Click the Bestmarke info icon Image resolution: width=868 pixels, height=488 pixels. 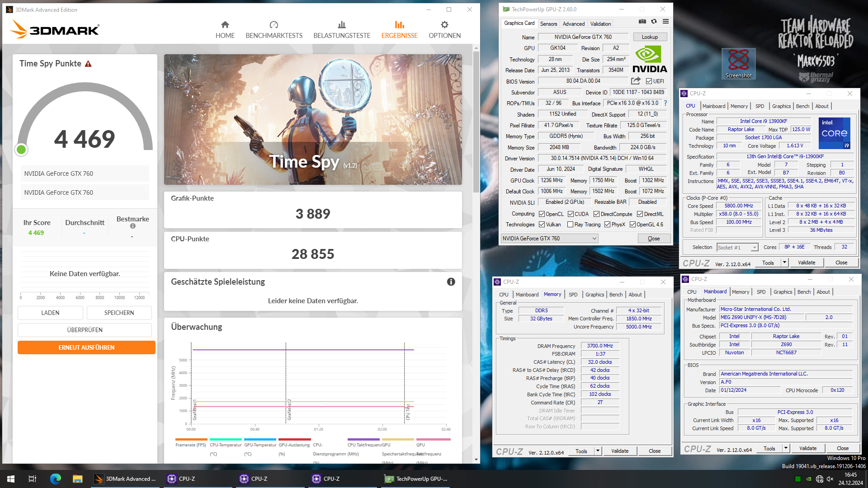132,226
